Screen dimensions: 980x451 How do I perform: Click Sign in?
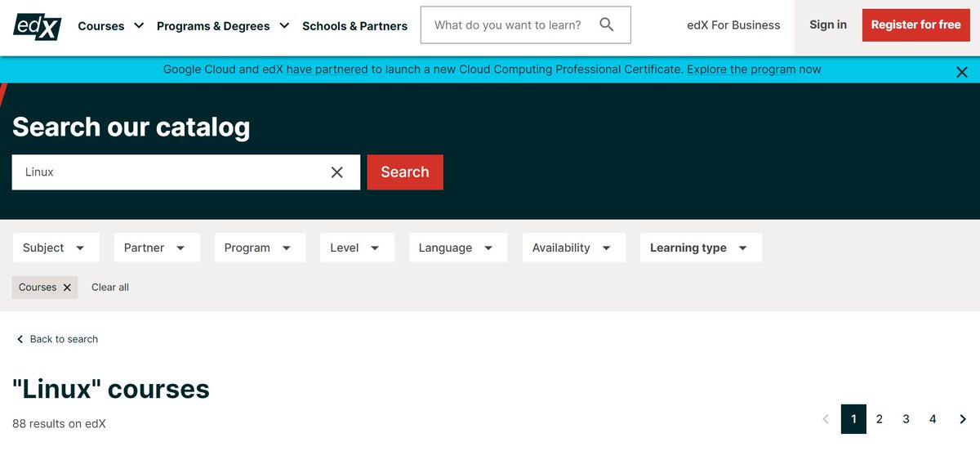pos(828,25)
